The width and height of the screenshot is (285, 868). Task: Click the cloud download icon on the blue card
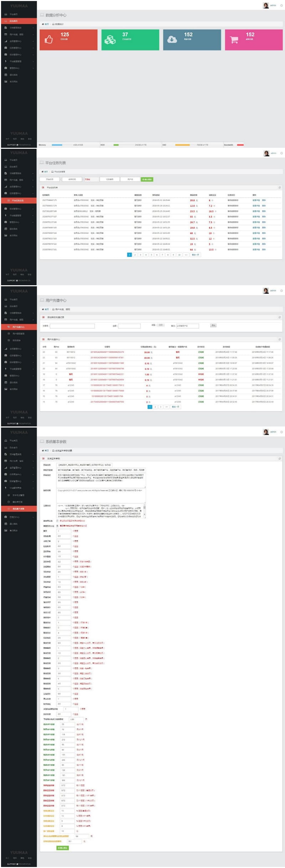[x=172, y=40]
